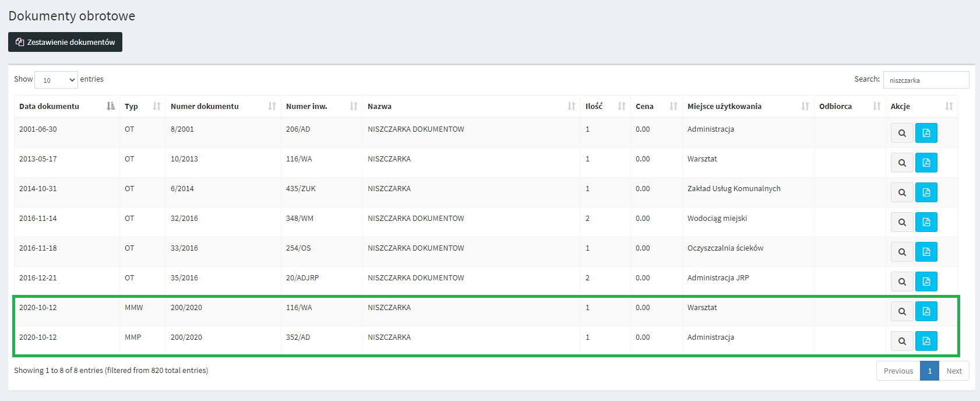Download PDF for MMP 200/2020 row
The width and height of the screenshot is (980, 401).
pyautogui.click(x=926, y=342)
